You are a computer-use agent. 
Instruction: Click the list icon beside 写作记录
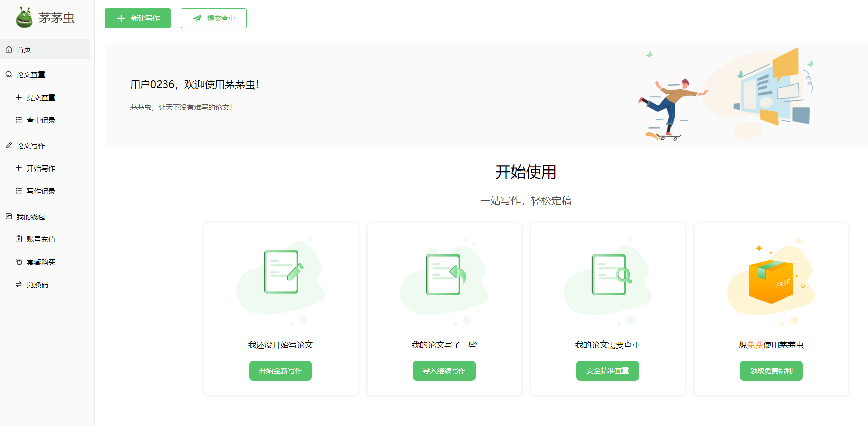click(19, 191)
